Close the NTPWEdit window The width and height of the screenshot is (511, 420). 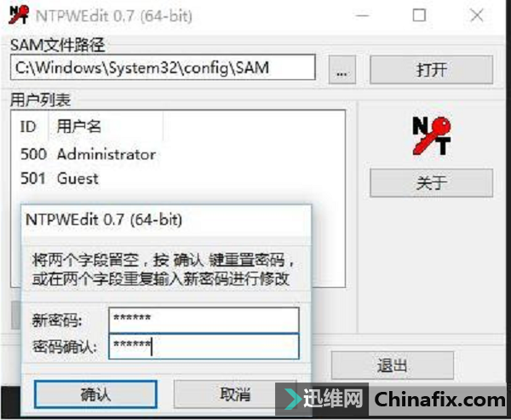tap(477, 15)
